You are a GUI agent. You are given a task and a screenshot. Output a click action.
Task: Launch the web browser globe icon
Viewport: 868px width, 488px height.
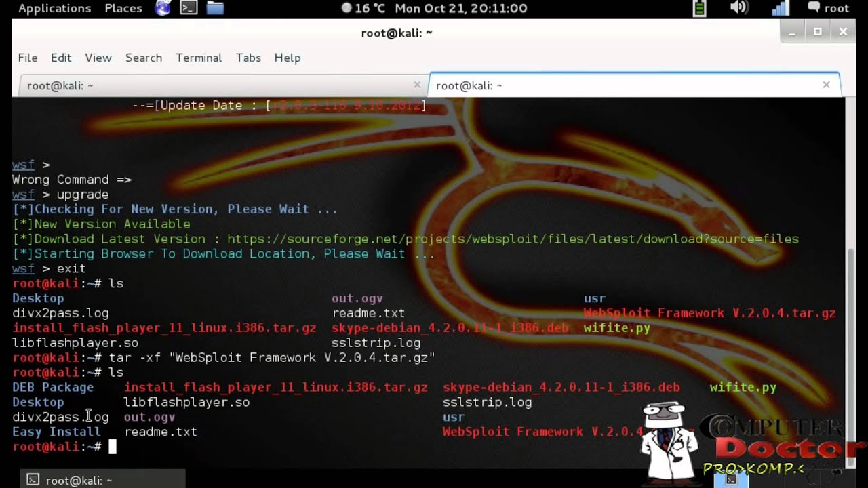tap(163, 8)
